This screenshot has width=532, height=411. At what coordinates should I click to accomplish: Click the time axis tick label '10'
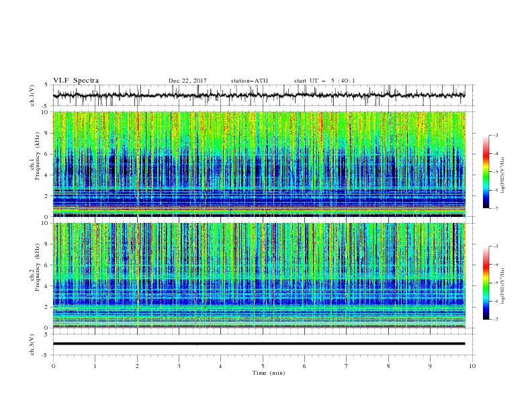[472, 366]
